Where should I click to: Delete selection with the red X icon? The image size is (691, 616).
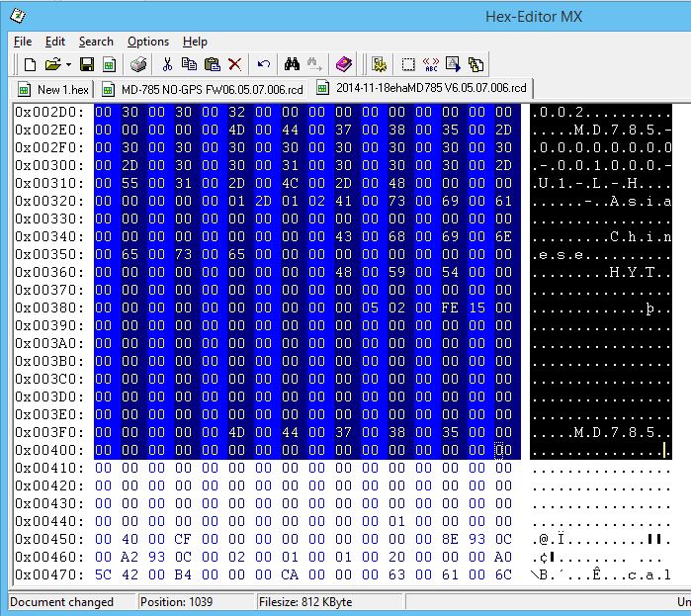pyautogui.click(x=235, y=65)
